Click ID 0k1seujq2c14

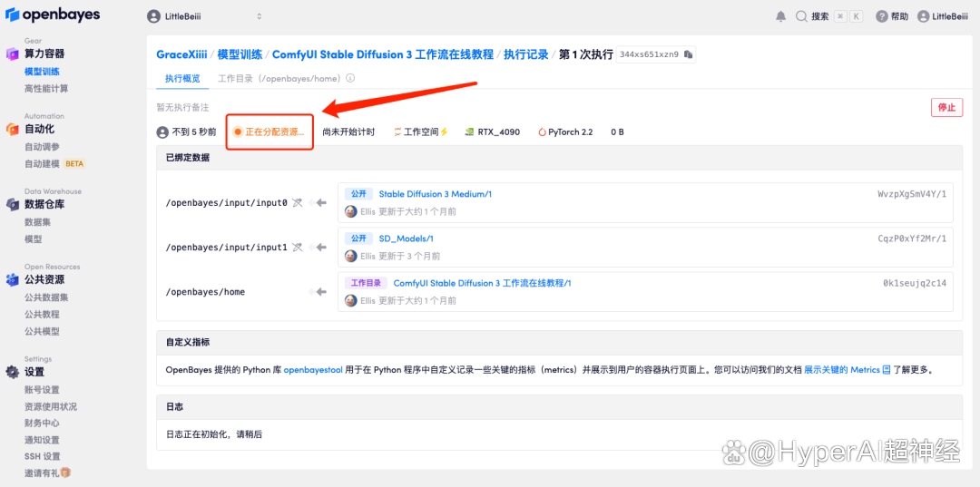pyautogui.click(x=915, y=283)
